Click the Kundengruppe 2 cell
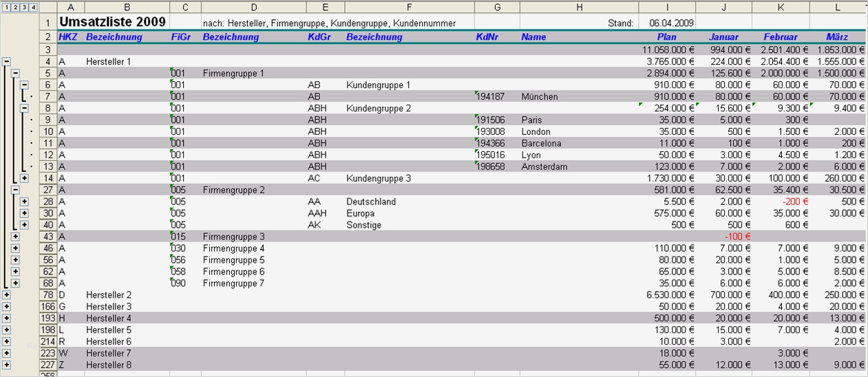868x377 pixels. pos(410,108)
